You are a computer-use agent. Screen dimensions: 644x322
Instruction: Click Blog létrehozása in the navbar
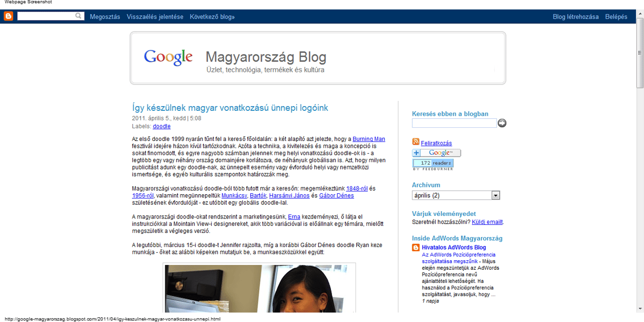(x=576, y=17)
